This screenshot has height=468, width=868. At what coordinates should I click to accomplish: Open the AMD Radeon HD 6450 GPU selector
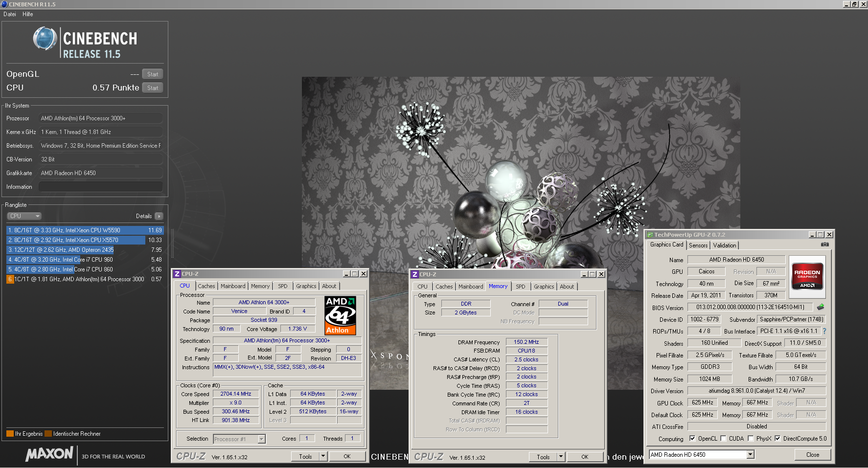click(702, 455)
